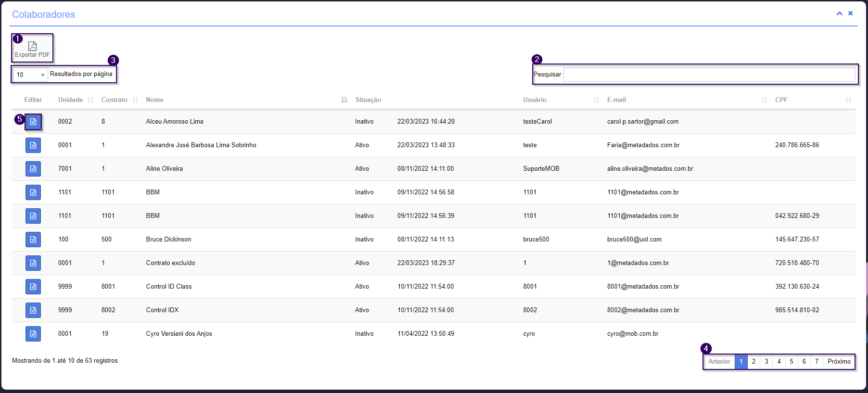The height and width of the screenshot is (393, 868).
Task: Edit the Control ID Class row
Action: 33,287
